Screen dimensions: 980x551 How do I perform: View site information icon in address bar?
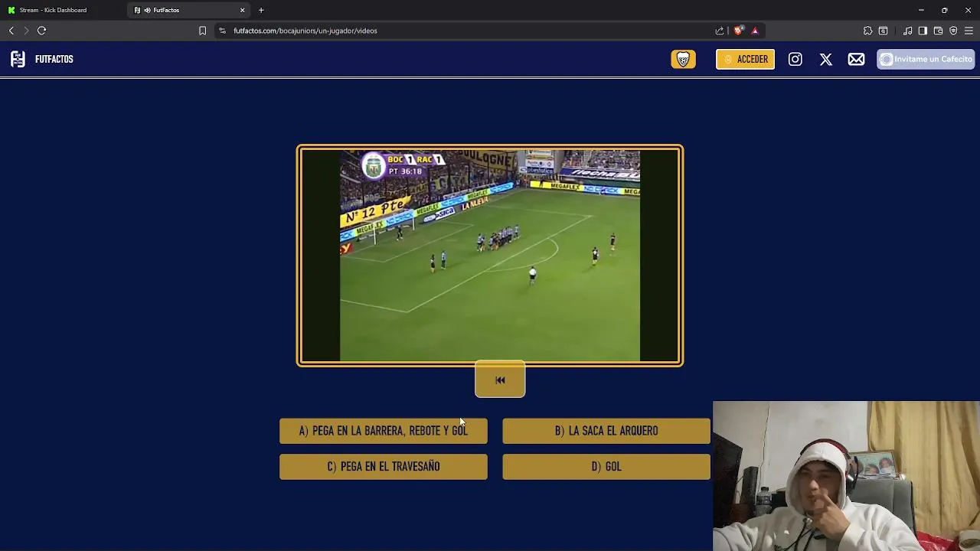pyautogui.click(x=222, y=31)
